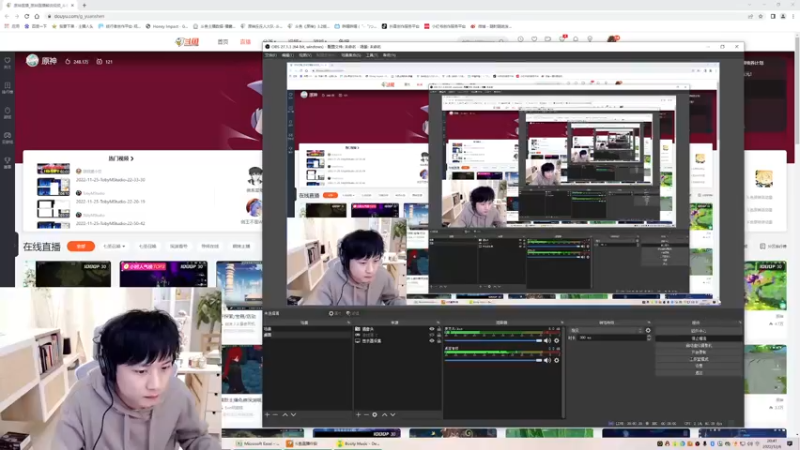Mute first audio mixer channel speaker icon
The height and width of the screenshot is (450, 800).
click(547, 341)
